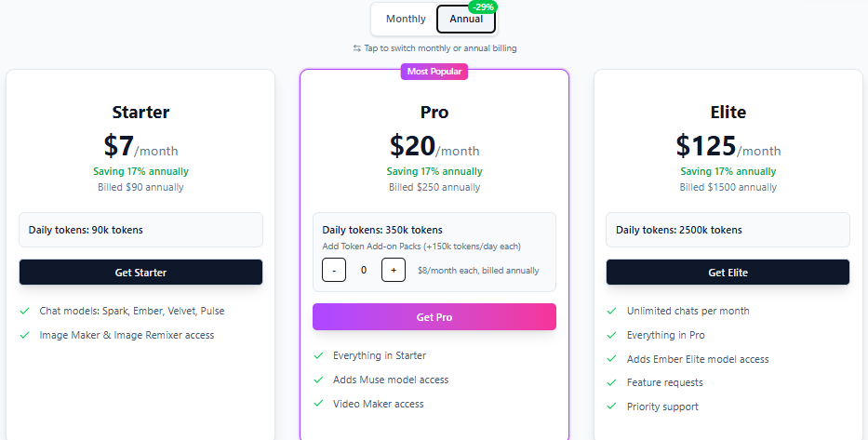Click the Adds Muse model access text
Screen dimensions: 868x440
[391, 380]
